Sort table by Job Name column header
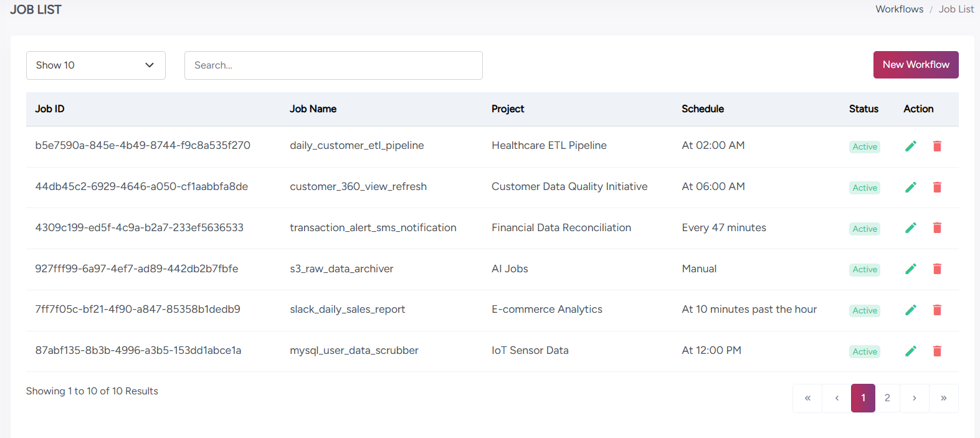The height and width of the screenshot is (438, 980). click(x=313, y=109)
